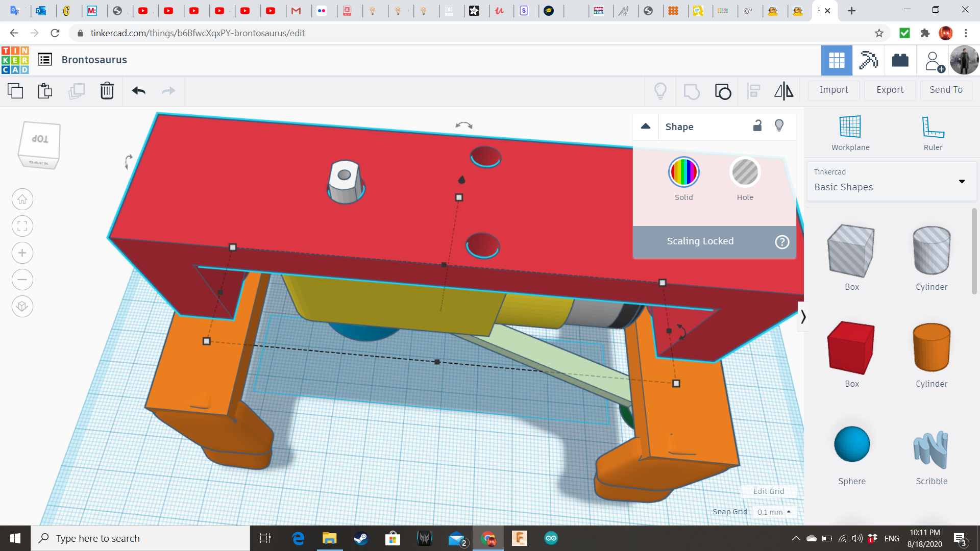Open the Bricks mode tab

(900, 60)
